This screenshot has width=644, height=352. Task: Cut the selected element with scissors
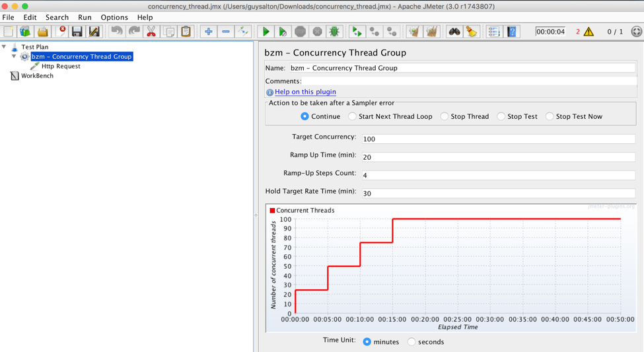pos(151,32)
